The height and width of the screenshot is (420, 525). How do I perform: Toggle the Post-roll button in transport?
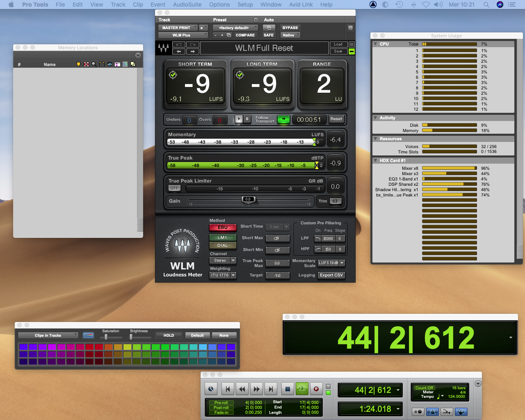(221, 408)
